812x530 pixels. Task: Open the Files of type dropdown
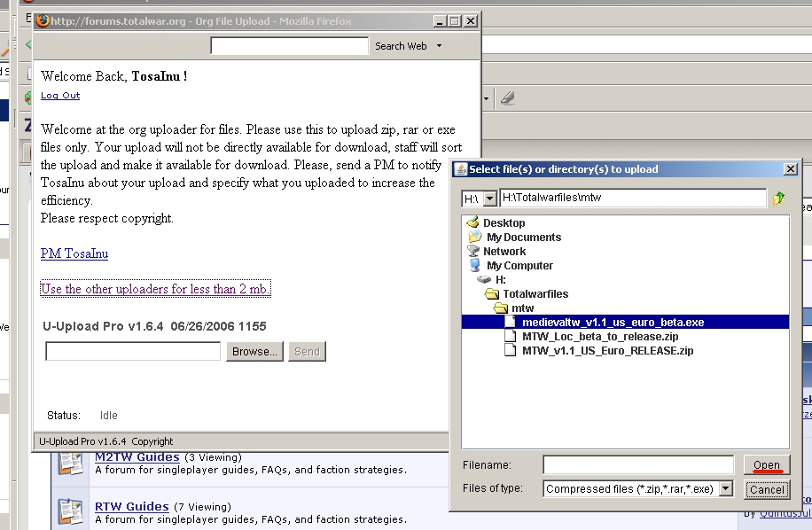coord(726,488)
